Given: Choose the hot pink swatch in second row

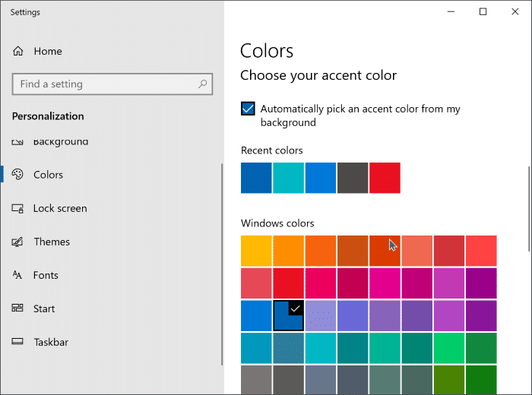Looking at the screenshot, I should coord(321,283).
